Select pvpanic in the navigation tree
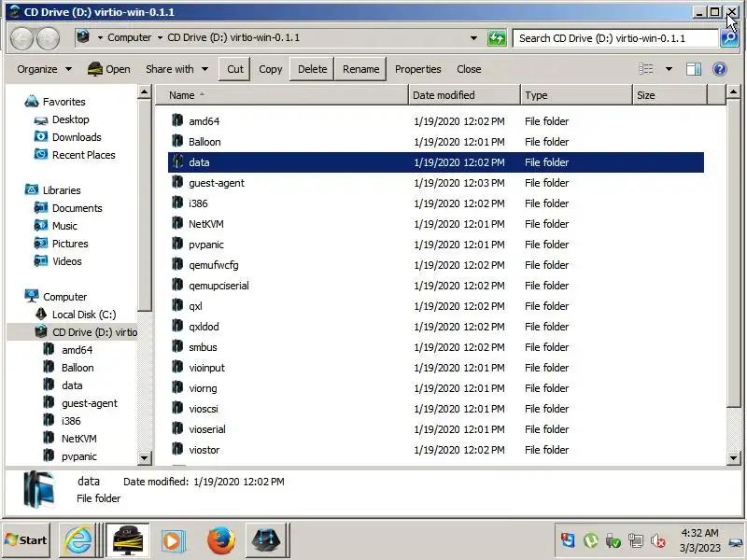 point(78,455)
